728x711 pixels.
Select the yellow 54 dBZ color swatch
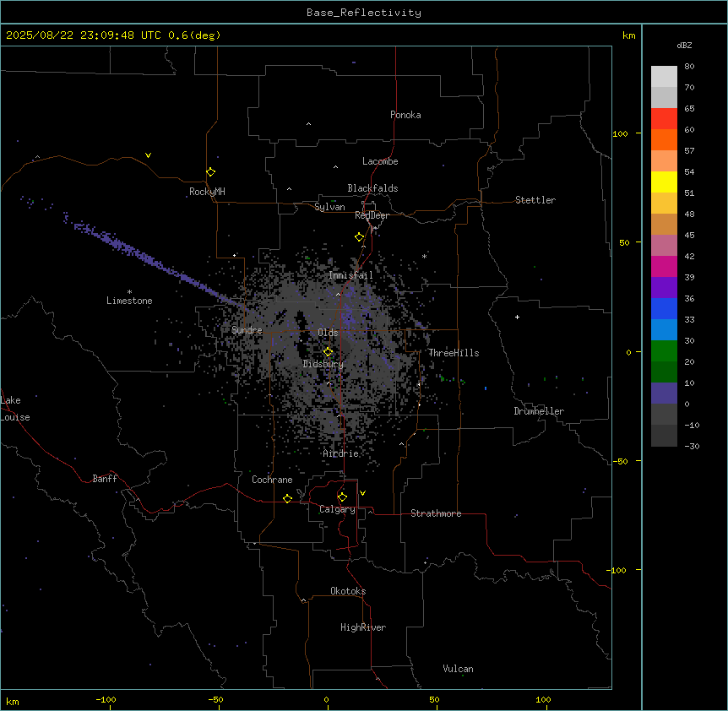point(664,182)
